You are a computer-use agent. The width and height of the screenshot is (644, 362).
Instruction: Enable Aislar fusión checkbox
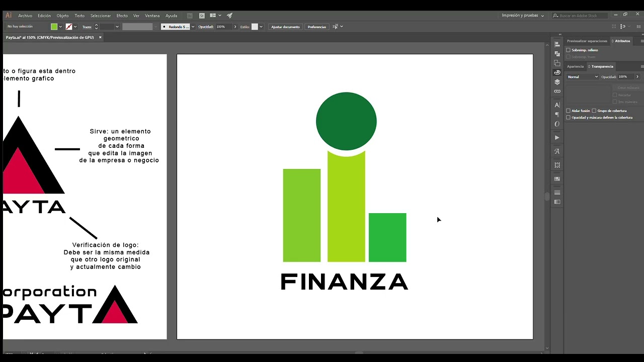tap(569, 111)
